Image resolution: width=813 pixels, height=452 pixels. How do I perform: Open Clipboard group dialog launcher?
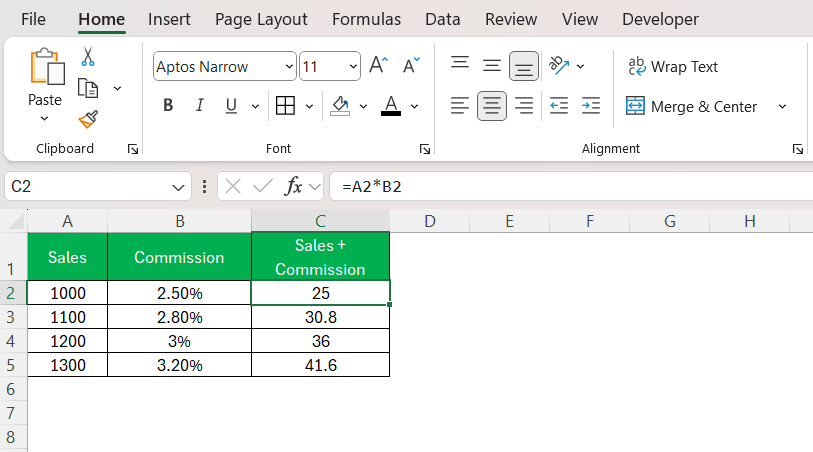point(133,149)
